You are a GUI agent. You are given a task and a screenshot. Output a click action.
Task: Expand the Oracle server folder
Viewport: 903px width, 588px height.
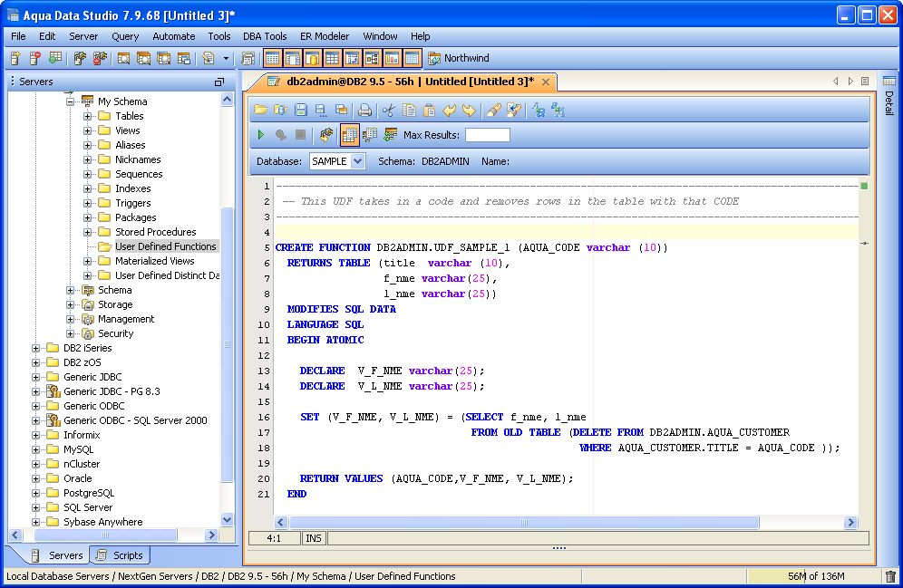click(x=36, y=478)
